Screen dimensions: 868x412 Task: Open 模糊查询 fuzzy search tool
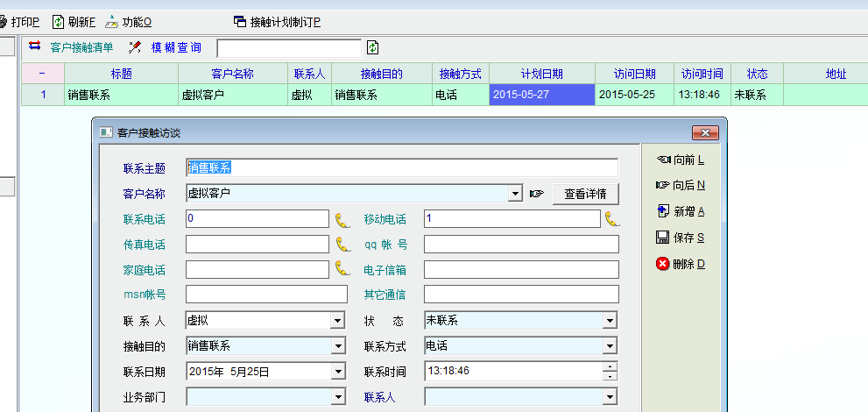pyautogui.click(x=166, y=47)
